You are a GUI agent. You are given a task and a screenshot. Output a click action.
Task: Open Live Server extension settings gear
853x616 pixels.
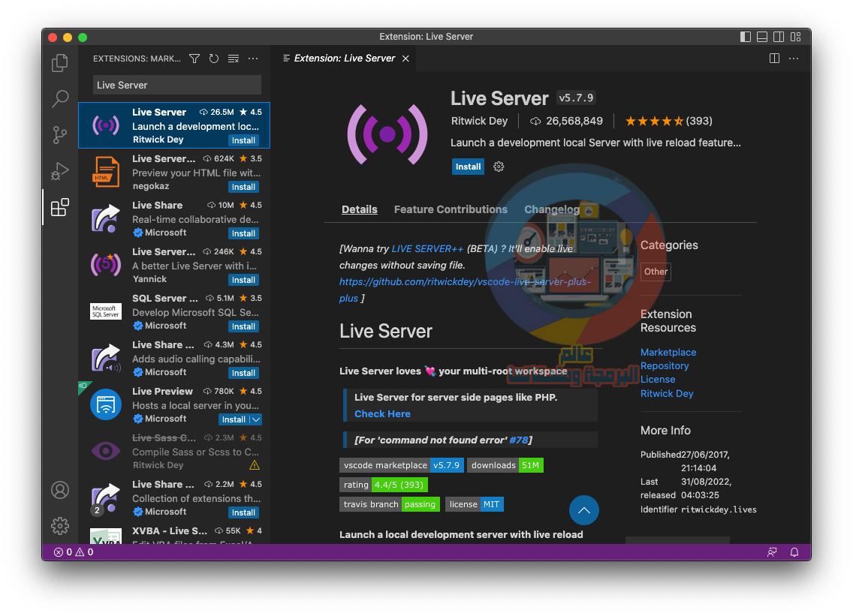[x=499, y=167]
